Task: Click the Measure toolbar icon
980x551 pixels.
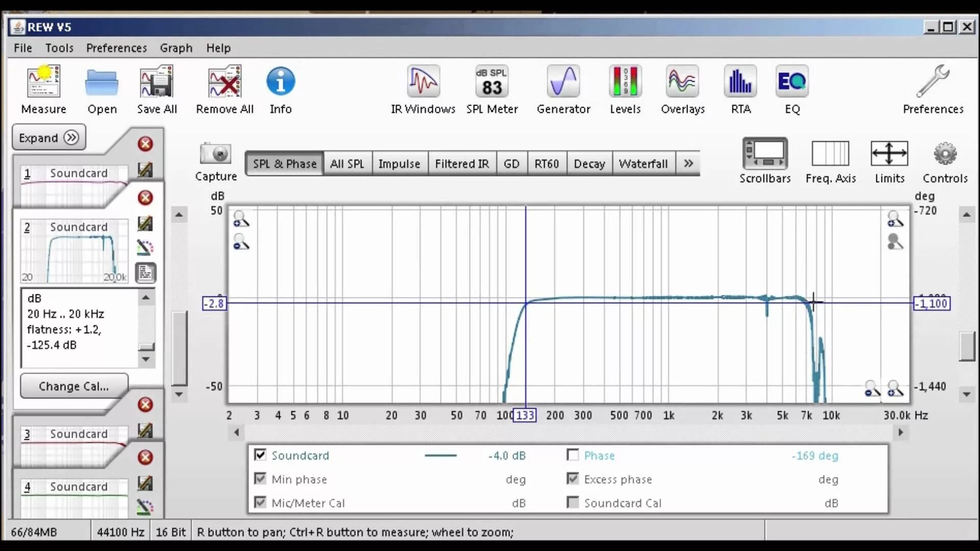Action: pyautogui.click(x=44, y=82)
